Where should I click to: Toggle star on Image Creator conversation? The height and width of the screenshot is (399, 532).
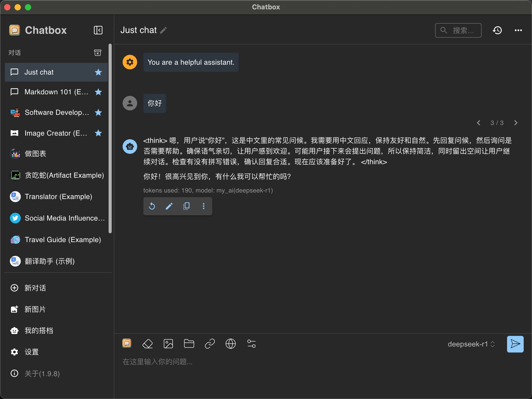click(x=98, y=133)
